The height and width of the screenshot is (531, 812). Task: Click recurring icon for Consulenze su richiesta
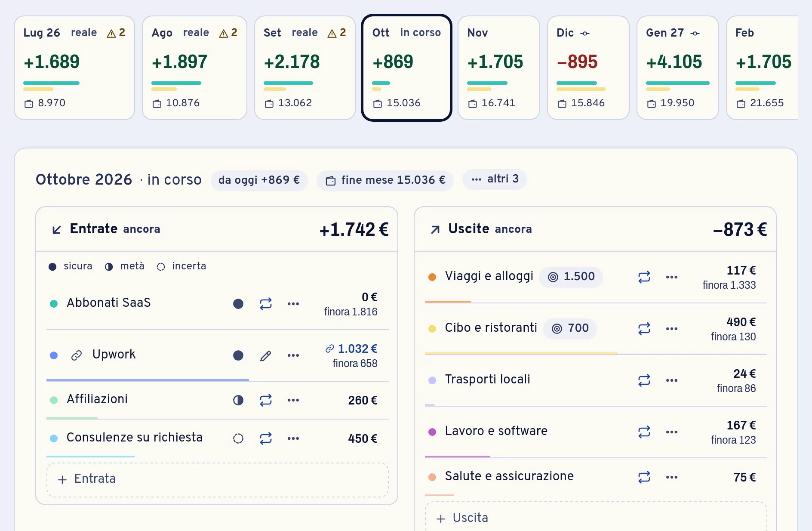[266, 438]
